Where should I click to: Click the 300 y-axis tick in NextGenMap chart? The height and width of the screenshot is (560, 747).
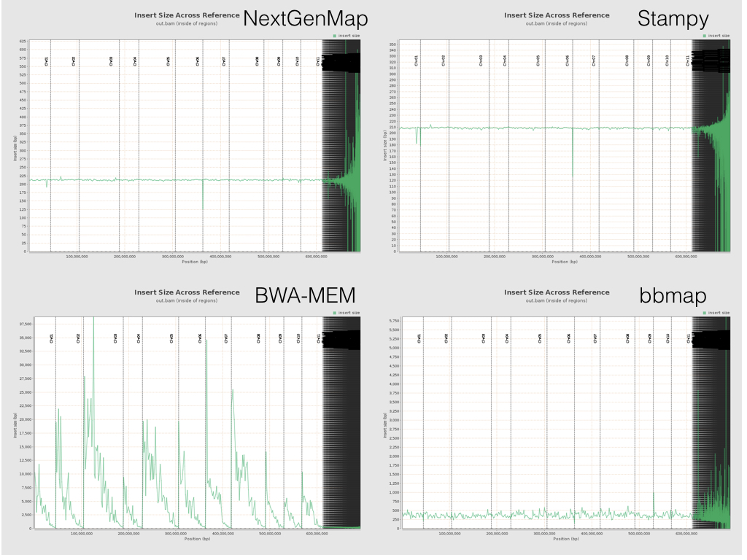[x=23, y=150]
